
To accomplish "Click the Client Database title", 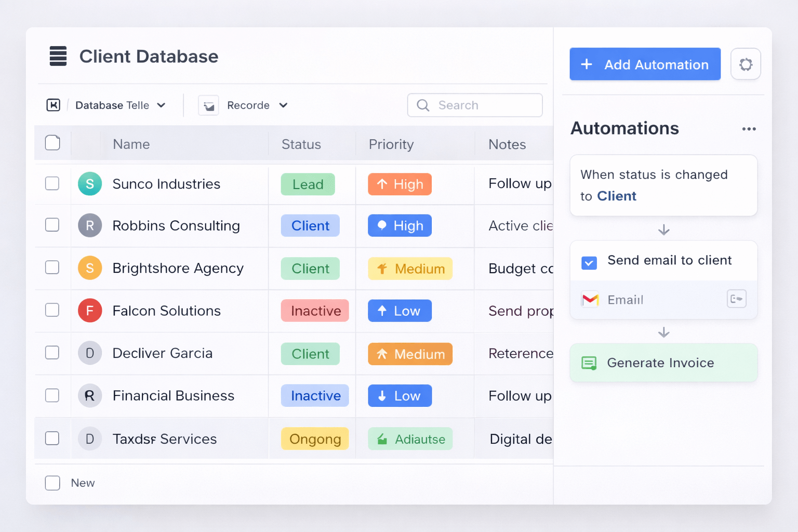I will pos(149,56).
